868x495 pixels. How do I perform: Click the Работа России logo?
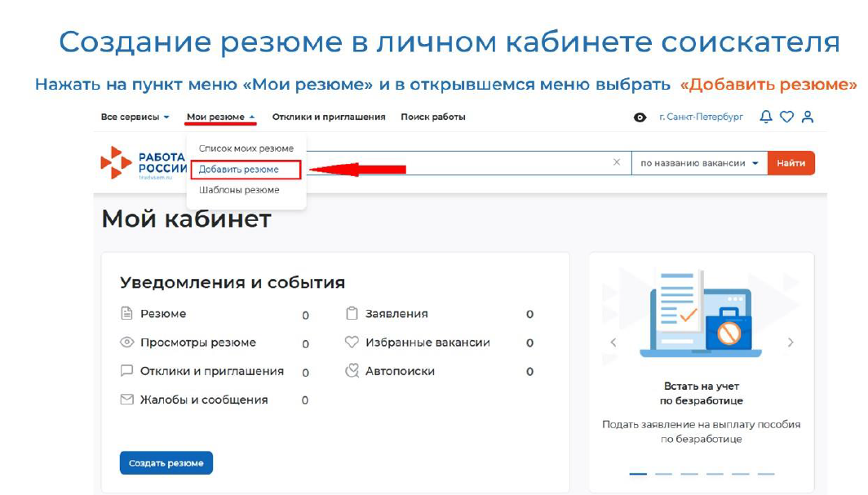[144, 162]
